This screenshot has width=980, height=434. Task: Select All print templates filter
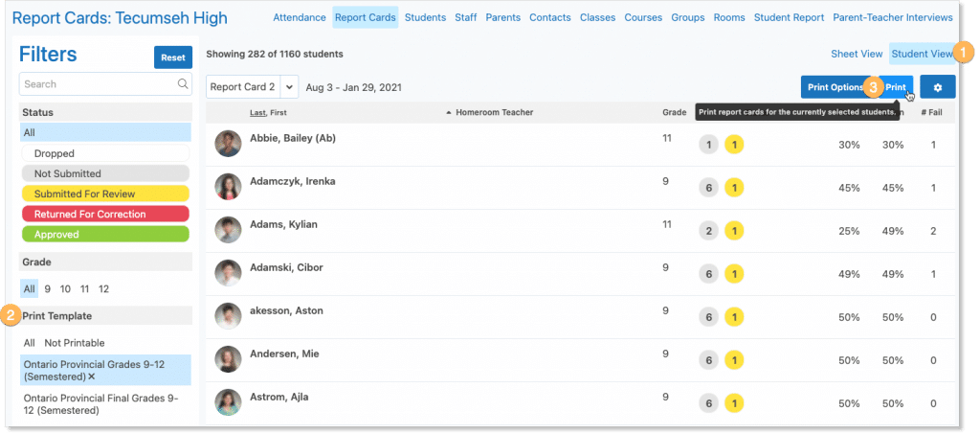pos(30,343)
